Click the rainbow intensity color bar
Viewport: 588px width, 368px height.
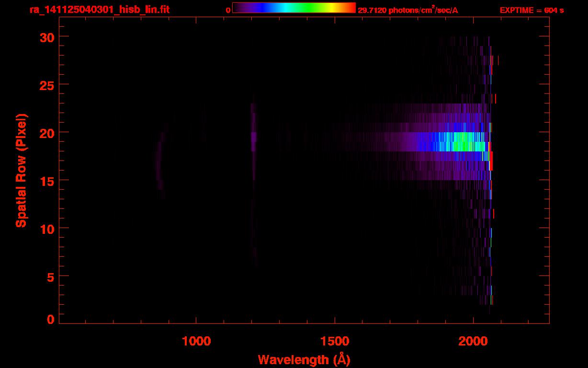294,8
